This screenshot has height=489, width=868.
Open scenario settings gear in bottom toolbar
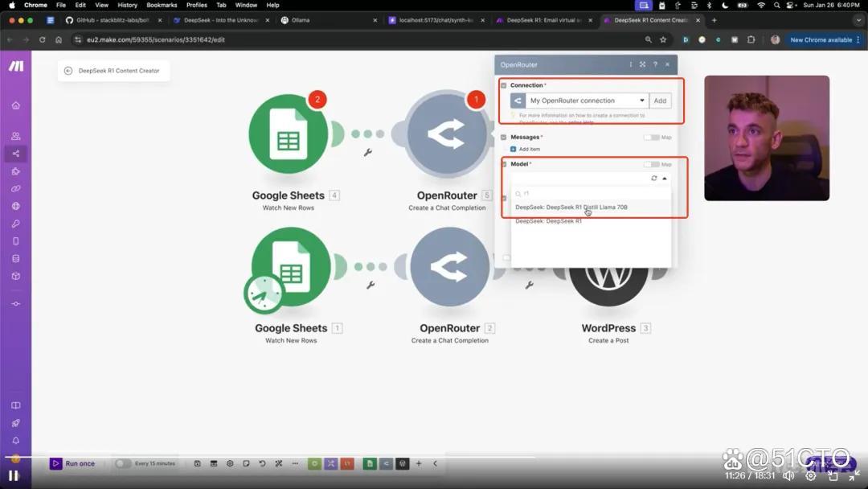(230, 463)
